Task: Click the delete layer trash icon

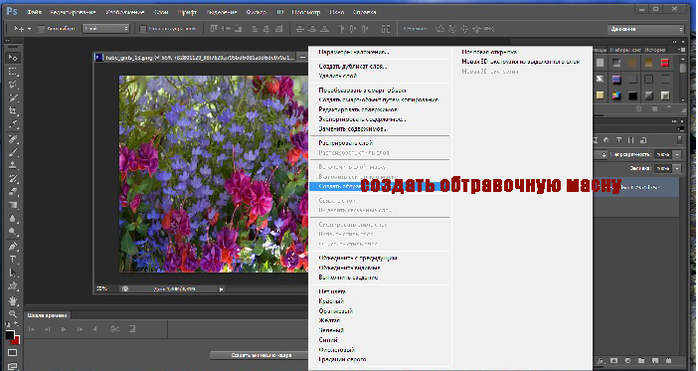Action: (669, 360)
